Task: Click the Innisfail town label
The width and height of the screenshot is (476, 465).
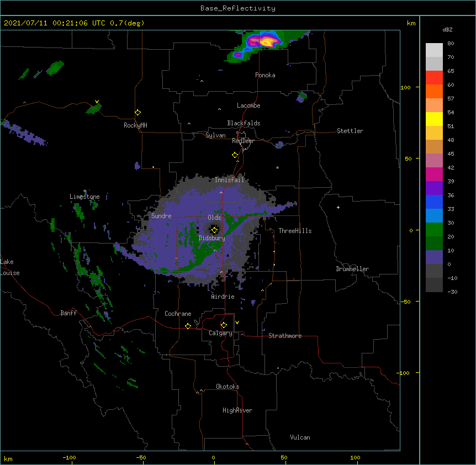Action: click(229, 180)
